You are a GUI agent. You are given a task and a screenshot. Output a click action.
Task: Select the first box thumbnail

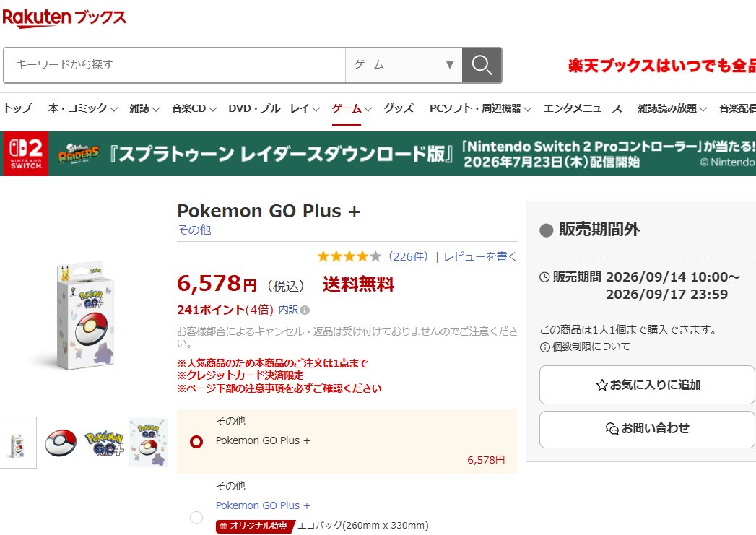pyautogui.click(x=17, y=443)
